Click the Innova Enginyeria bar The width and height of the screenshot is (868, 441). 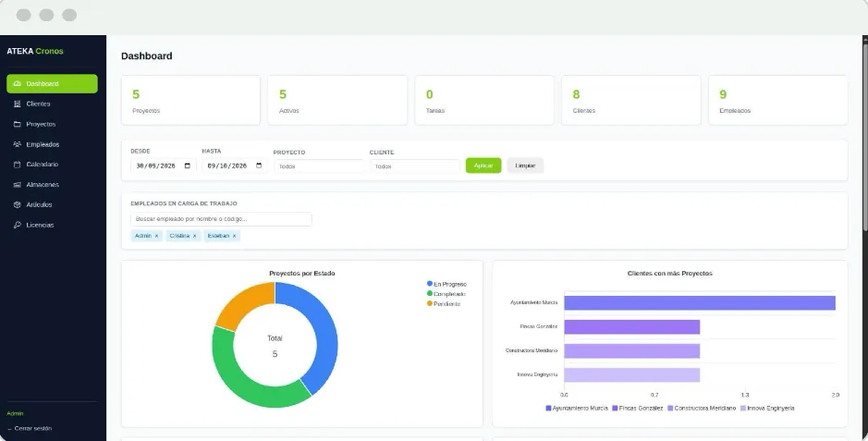[x=632, y=375]
